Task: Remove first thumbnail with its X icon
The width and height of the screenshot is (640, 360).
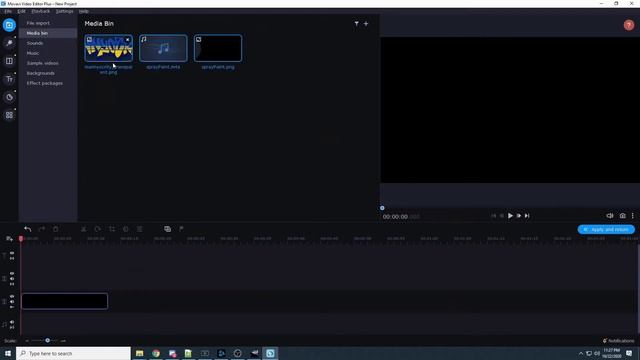Action: click(128, 40)
